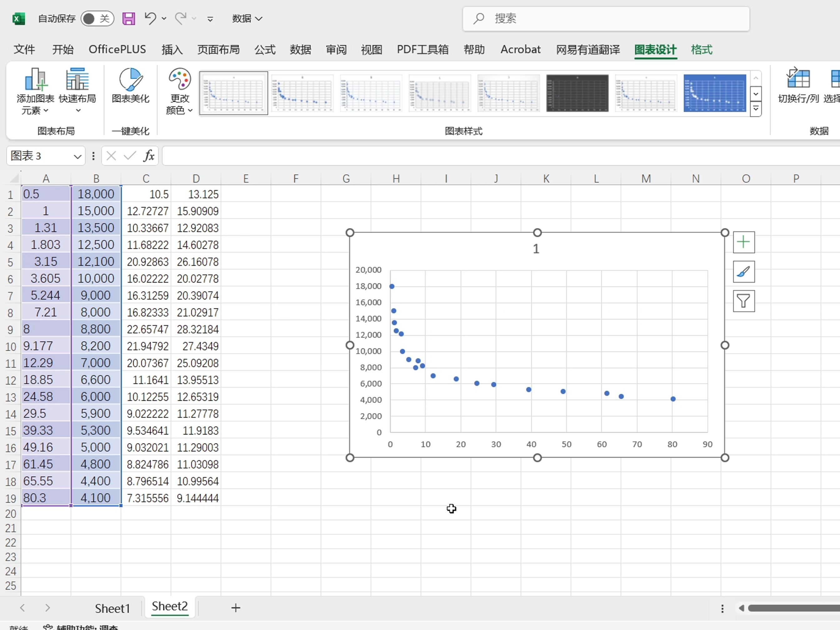Open 快速布局 dropdown button

coord(77,91)
